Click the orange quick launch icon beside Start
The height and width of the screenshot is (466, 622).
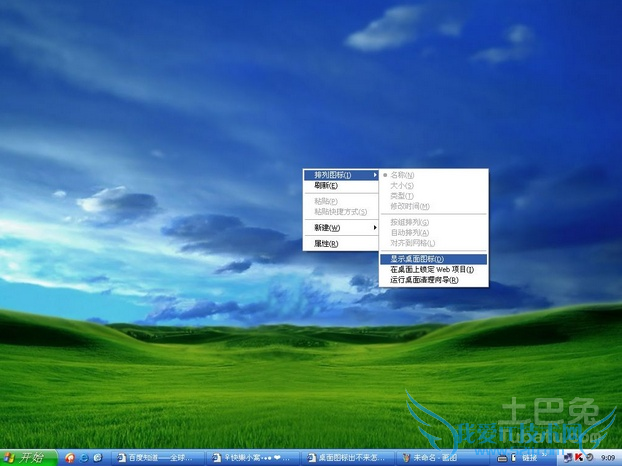[x=69, y=458]
